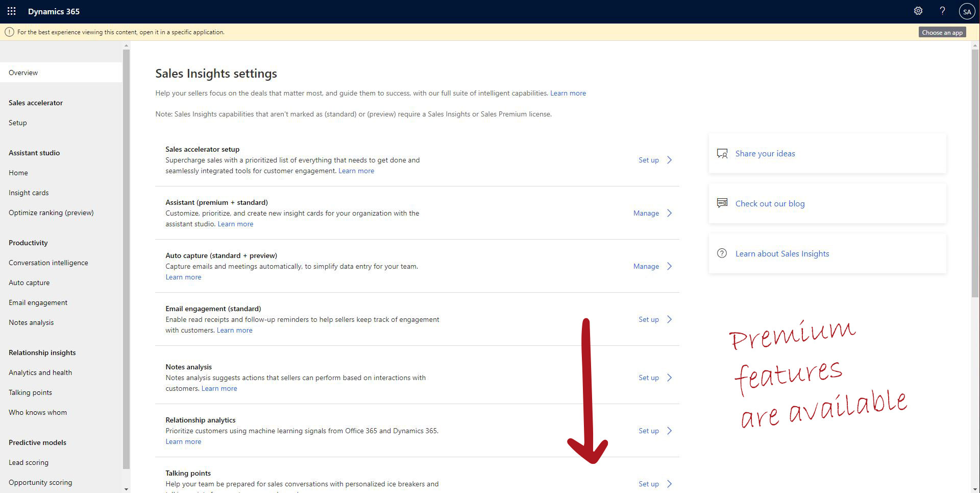Click the newspaper icon beside Check out our blog
980x493 pixels.
point(722,203)
